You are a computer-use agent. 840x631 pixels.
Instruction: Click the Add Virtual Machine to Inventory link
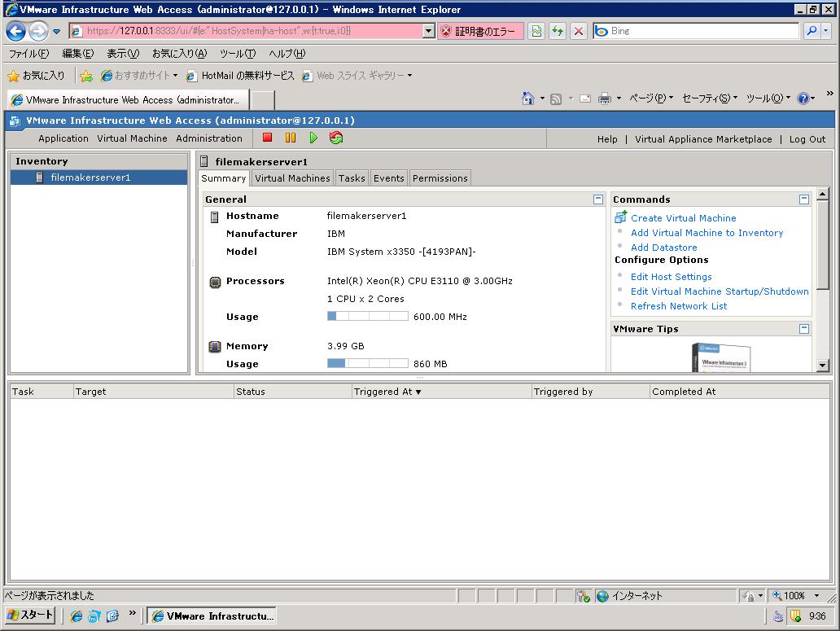(x=707, y=233)
